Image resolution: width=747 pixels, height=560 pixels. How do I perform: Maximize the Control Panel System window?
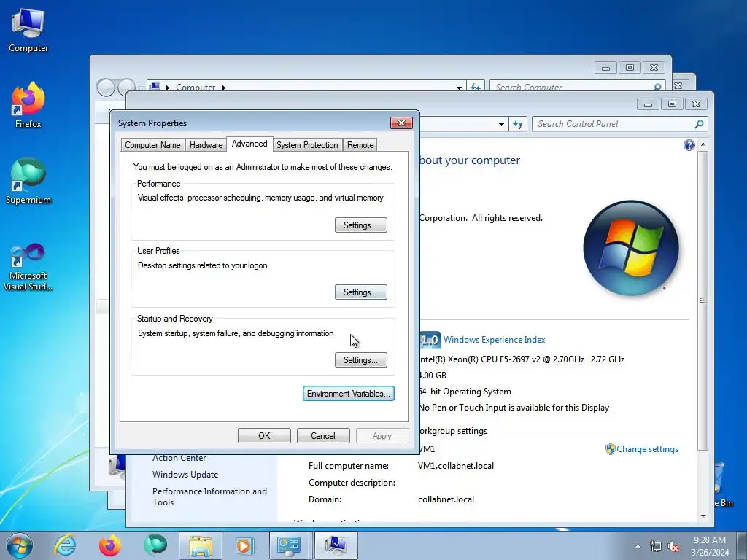(672, 104)
